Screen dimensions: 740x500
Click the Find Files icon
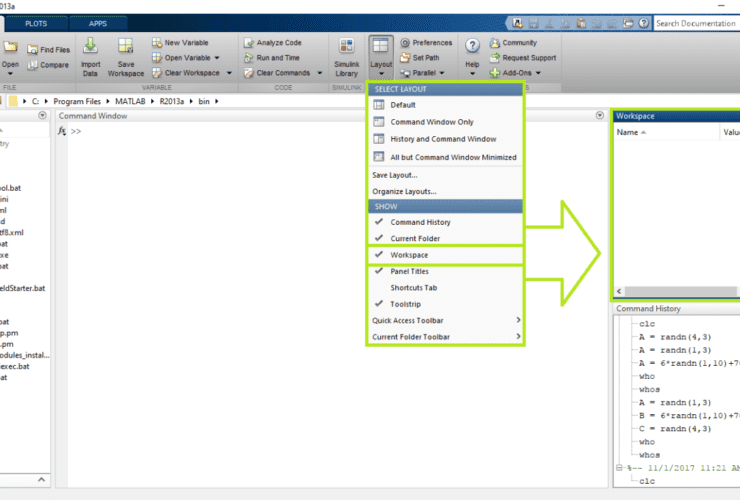32,50
